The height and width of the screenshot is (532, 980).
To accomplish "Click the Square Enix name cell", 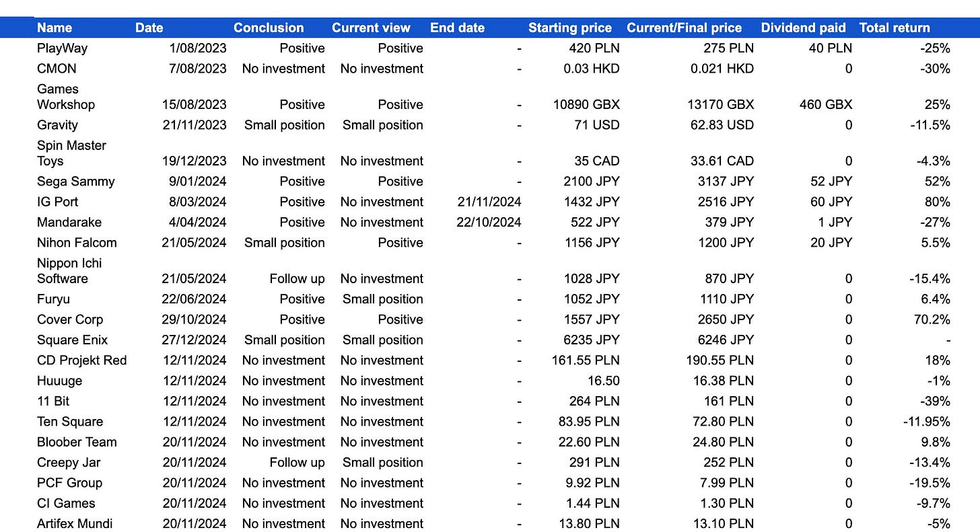I will tap(72, 340).
